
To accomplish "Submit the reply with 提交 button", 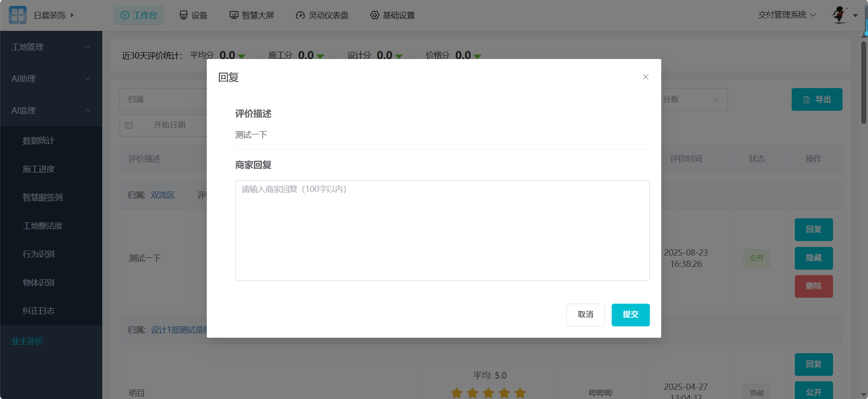I will tap(630, 315).
